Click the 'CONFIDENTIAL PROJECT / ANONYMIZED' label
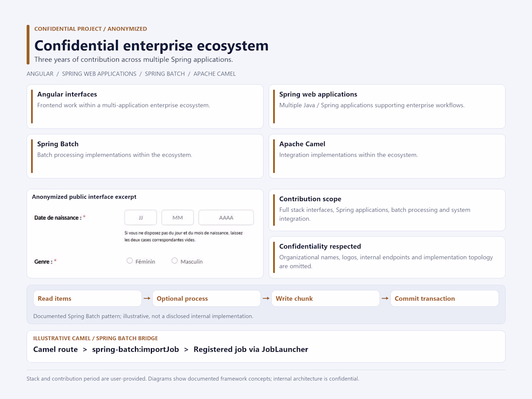The height and width of the screenshot is (399, 532). coord(90,29)
